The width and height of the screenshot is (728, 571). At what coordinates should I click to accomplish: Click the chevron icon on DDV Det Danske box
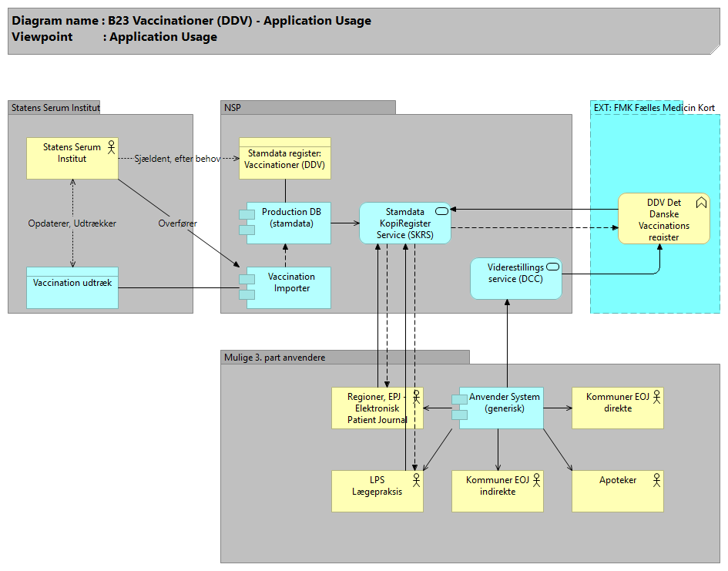(701, 202)
